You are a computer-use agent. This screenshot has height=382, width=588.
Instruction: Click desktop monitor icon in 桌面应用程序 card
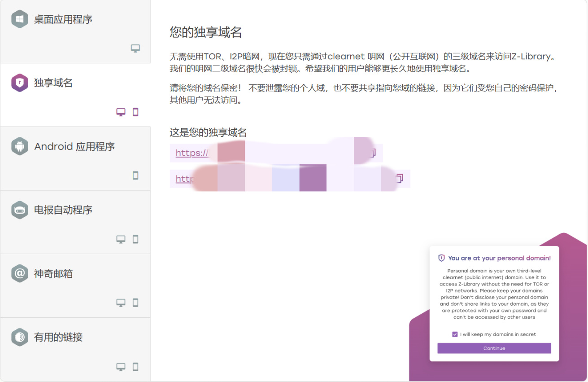pos(135,48)
